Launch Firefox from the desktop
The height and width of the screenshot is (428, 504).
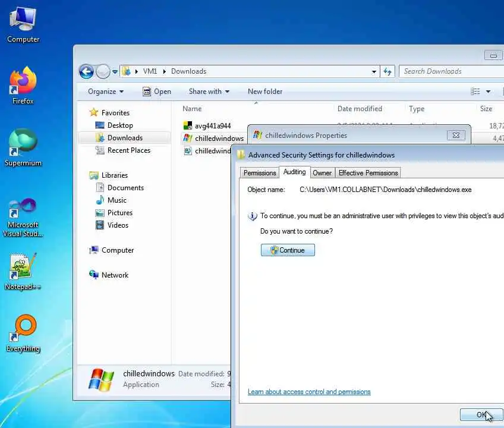tap(23, 85)
